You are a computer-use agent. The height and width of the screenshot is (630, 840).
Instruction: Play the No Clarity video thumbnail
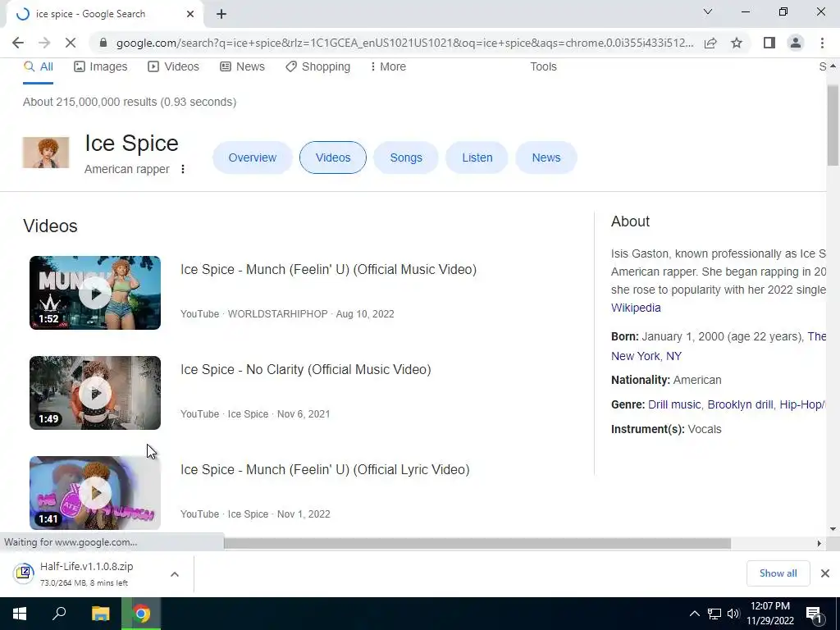click(x=95, y=393)
